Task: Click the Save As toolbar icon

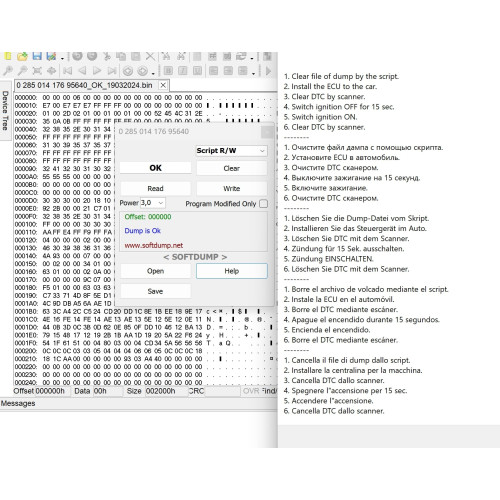Action: pos(51,56)
